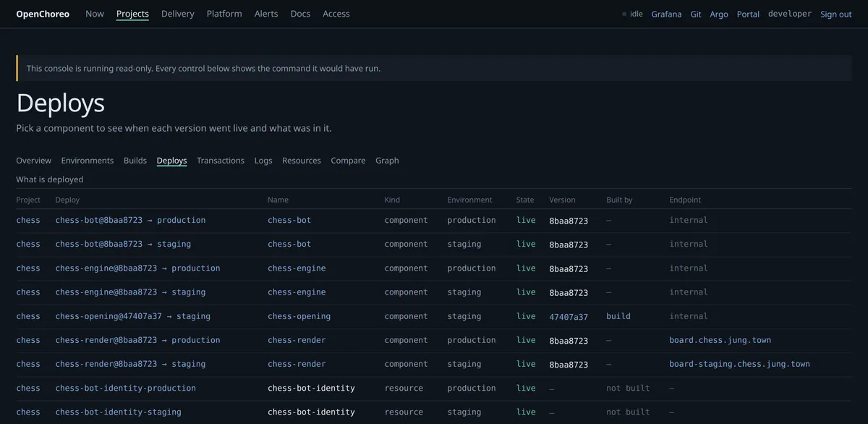Click the idle status indicator
This screenshot has height=424, width=868.
tap(632, 14)
